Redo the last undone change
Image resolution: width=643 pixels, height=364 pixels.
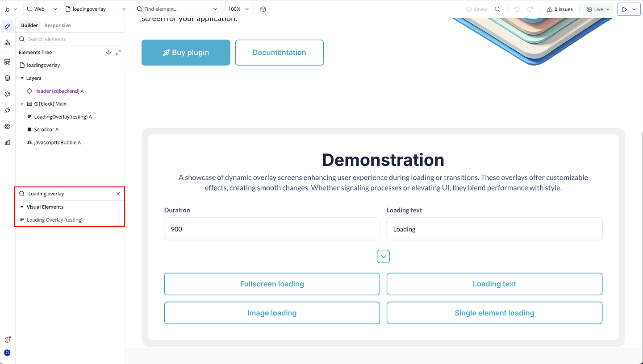pyautogui.click(x=530, y=9)
